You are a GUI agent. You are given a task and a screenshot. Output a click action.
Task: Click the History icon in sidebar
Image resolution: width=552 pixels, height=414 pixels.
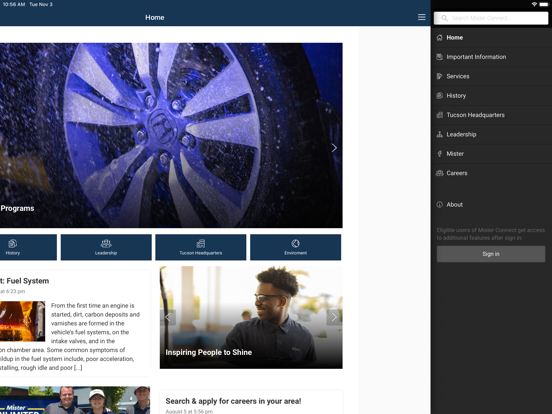coord(439,96)
